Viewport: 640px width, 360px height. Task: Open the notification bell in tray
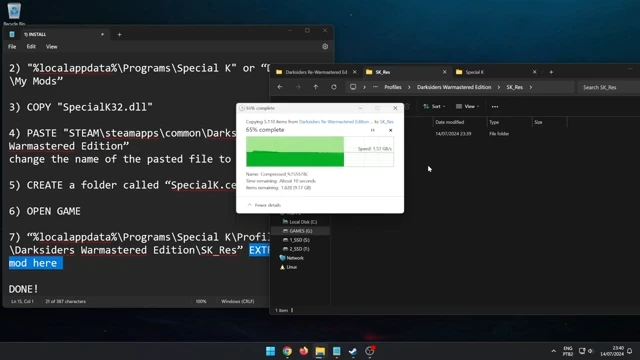[x=630, y=351]
